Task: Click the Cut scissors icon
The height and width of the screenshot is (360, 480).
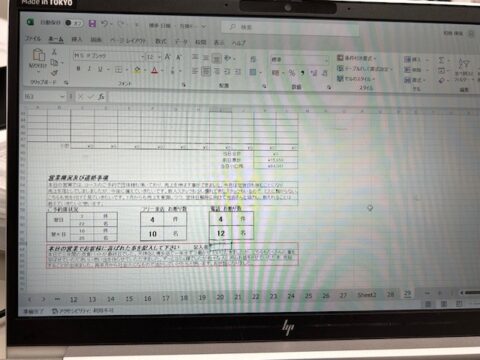Action: click(x=54, y=52)
